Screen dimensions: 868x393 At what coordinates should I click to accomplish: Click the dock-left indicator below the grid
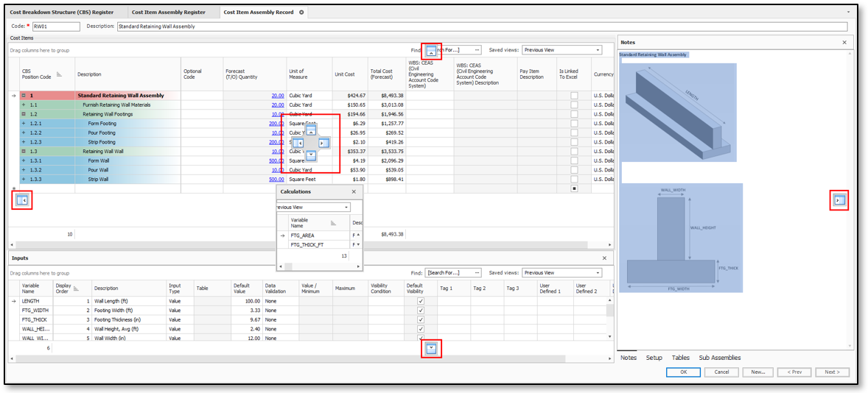click(x=22, y=199)
